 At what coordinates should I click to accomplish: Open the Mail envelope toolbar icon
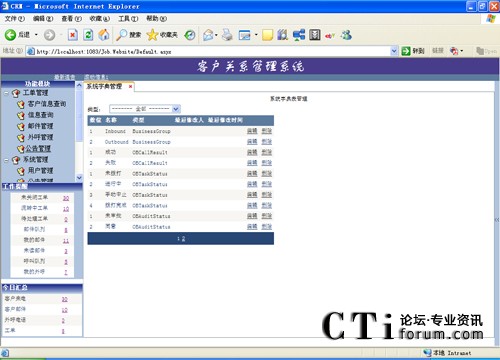coord(208,35)
